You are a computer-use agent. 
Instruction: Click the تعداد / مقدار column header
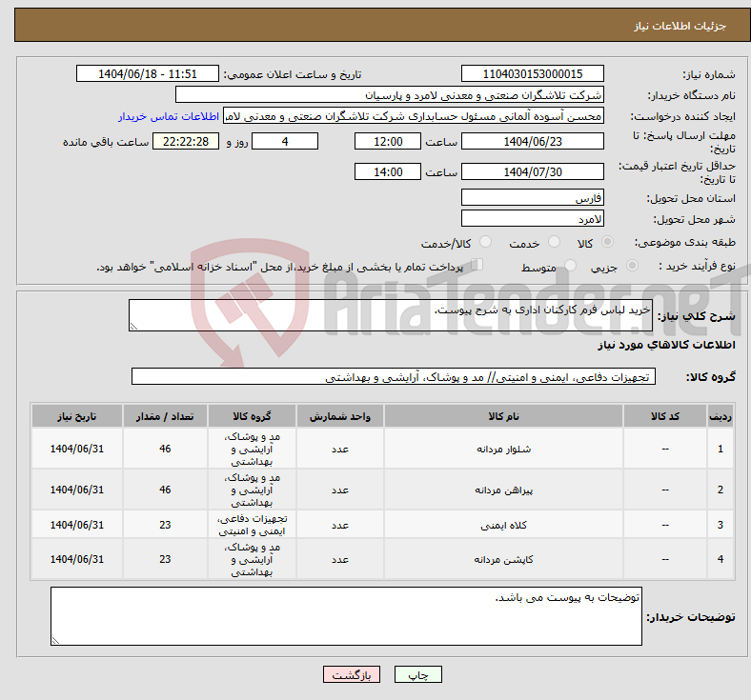click(165, 416)
